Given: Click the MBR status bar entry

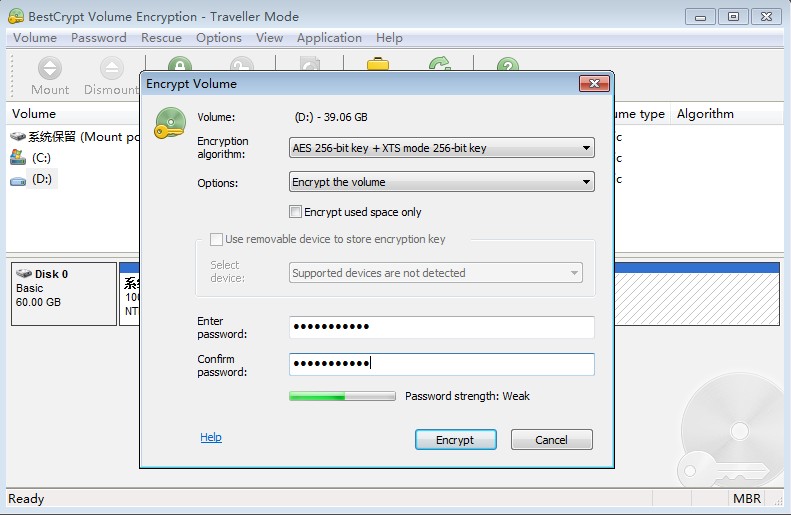Looking at the screenshot, I should [x=747, y=498].
